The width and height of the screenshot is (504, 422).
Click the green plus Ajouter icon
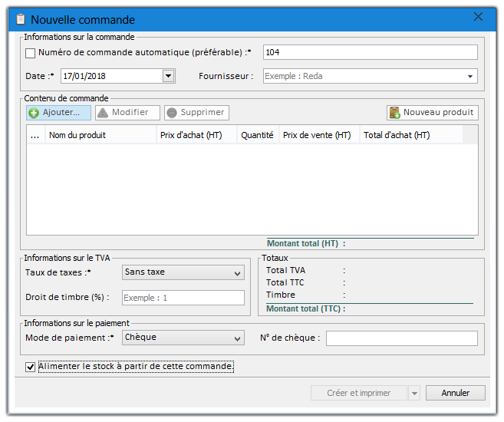point(34,113)
